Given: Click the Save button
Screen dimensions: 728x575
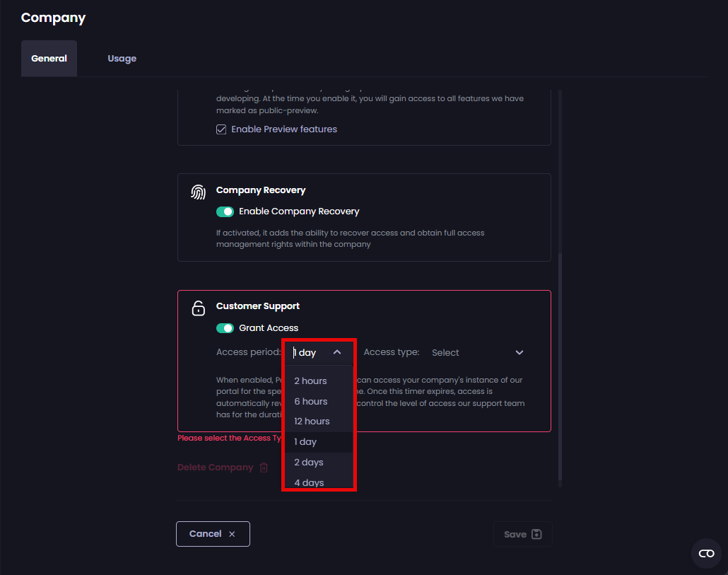Looking at the screenshot, I should [522, 534].
